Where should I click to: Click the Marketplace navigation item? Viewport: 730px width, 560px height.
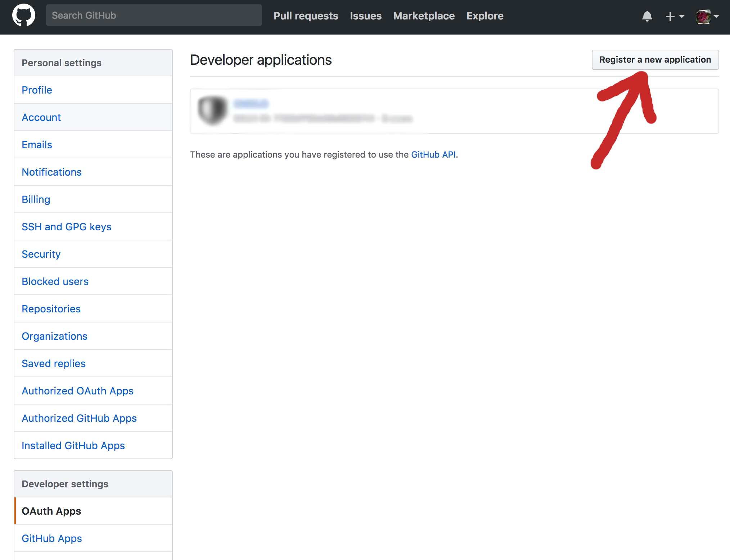(x=424, y=16)
